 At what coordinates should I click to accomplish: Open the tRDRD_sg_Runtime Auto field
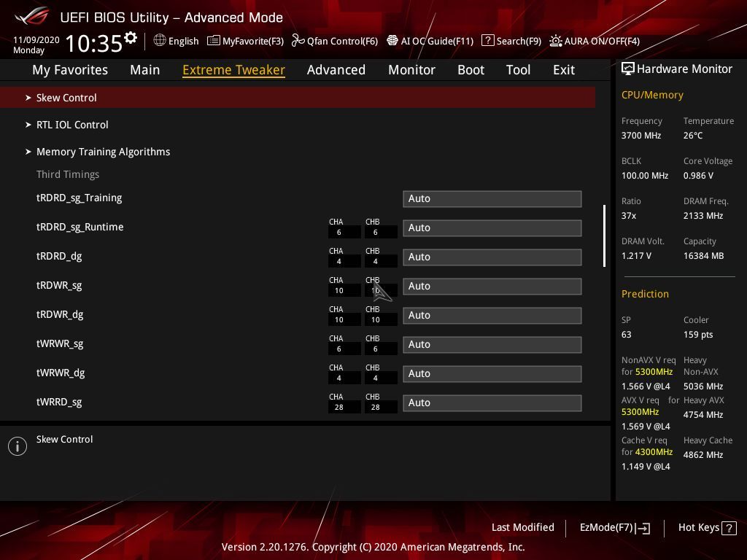(492, 228)
